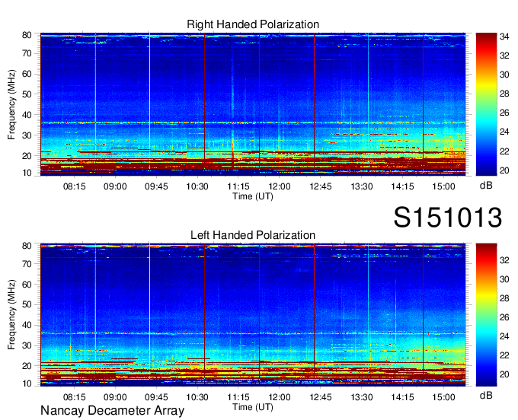Click the 11:15 tick label on bottom plot
This screenshot has height=420, width=518.
[238, 397]
